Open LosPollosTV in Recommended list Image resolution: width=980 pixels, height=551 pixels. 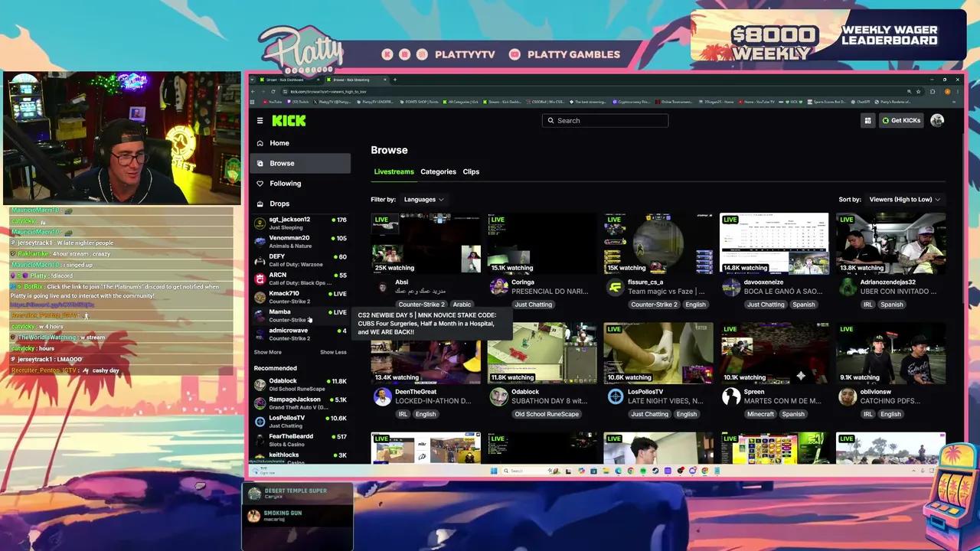tap(300, 421)
